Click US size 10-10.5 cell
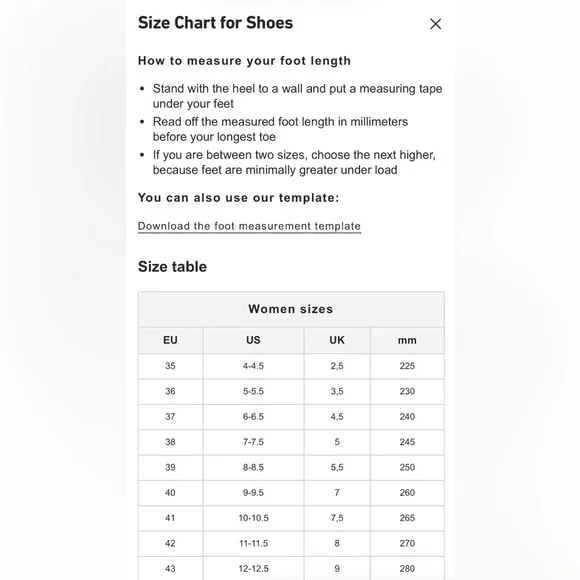 click(253, 518)
